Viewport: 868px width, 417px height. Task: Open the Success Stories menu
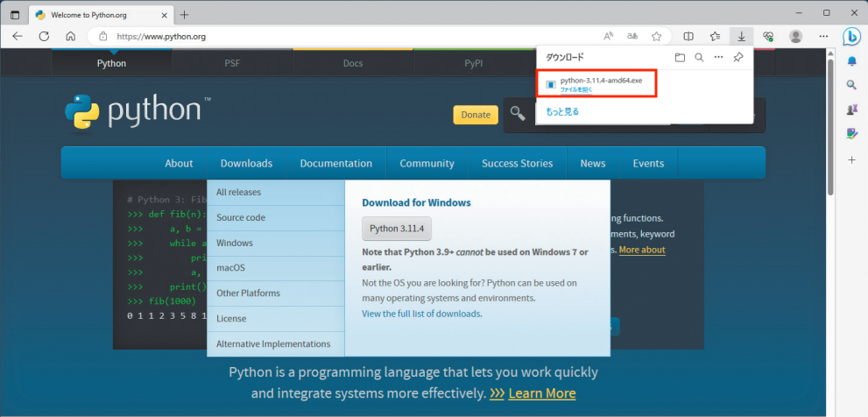click(517, 163)
